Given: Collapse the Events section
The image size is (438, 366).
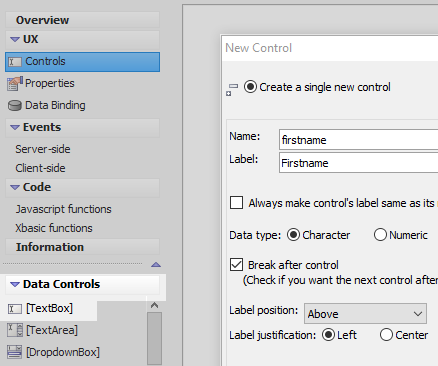Looking at the screenshot, I should pyautogui.click(x=15, y=127).
